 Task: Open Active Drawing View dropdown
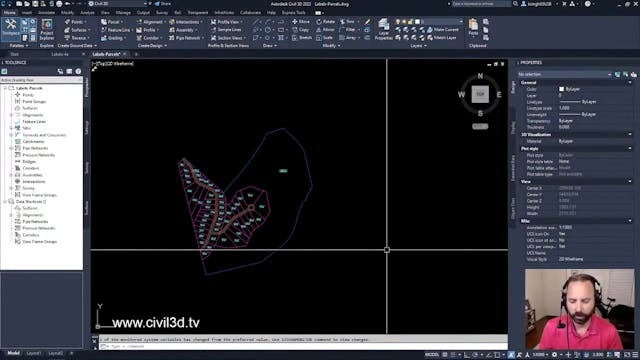(41, 80)
